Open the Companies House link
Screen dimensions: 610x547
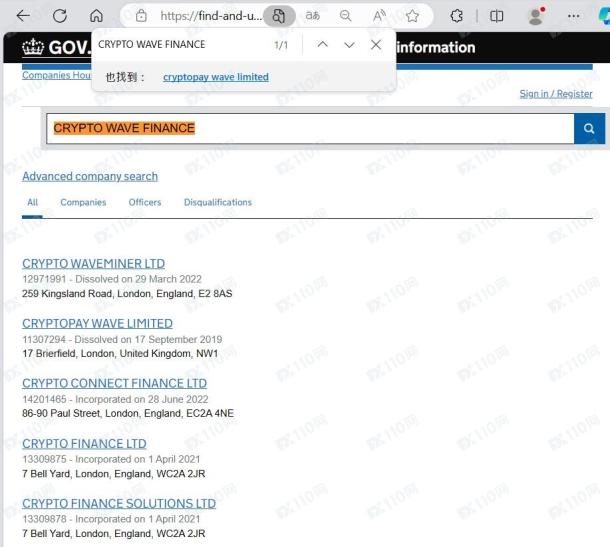click(x=56, y=75)
